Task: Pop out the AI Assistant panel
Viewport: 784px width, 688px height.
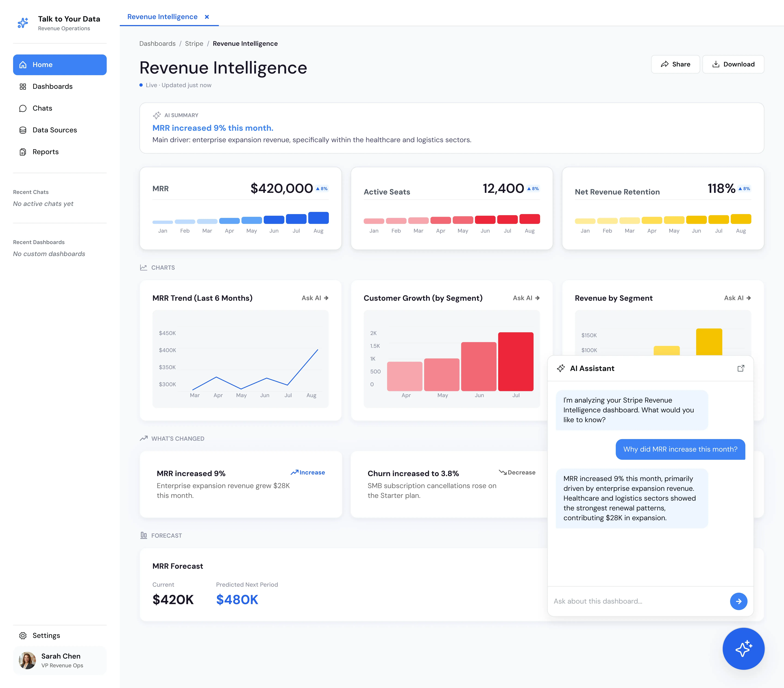Action: click(x=741, y=368)
